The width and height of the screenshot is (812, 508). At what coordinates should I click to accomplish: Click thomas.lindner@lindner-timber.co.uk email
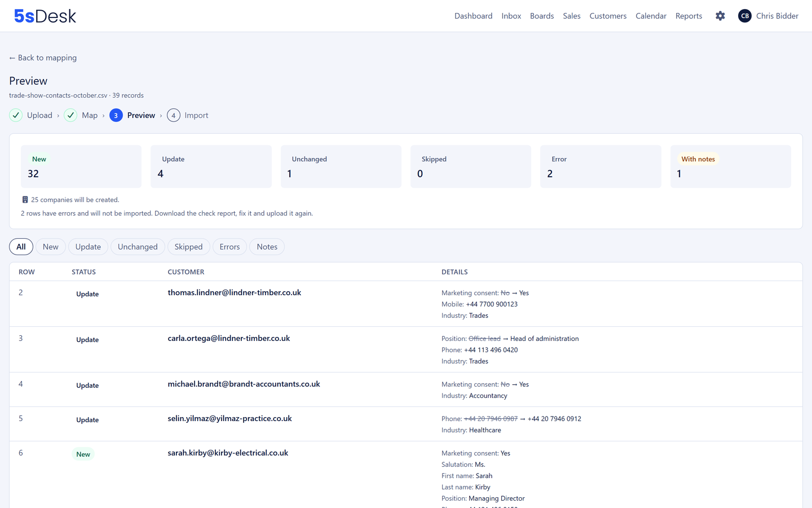pos(235,292)
